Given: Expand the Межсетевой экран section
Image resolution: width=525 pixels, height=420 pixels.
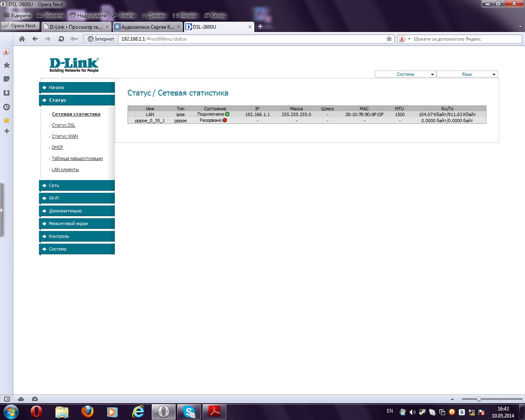Looking at the screenshot, I should point(77,224).
